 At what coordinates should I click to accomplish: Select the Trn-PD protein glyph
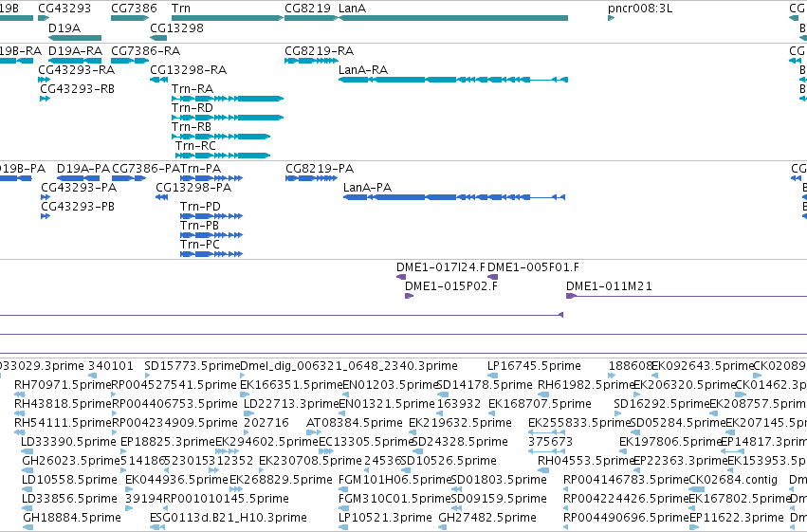[211, 216]
